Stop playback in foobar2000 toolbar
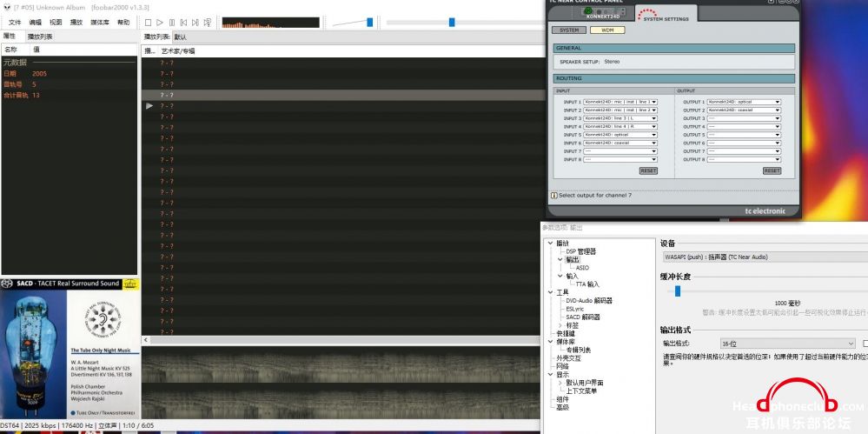The height and width of the screenshot is (434, 868). (148, 23)
